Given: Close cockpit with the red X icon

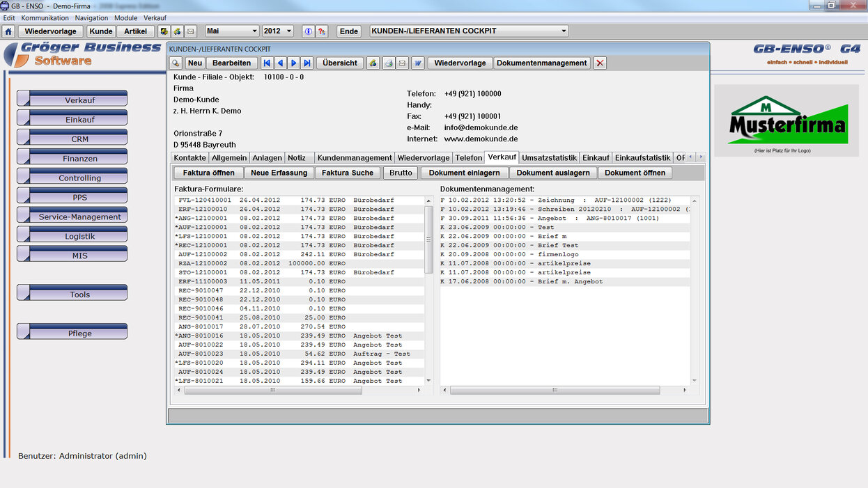Looking at the screenshot, I should click(600, 63).
